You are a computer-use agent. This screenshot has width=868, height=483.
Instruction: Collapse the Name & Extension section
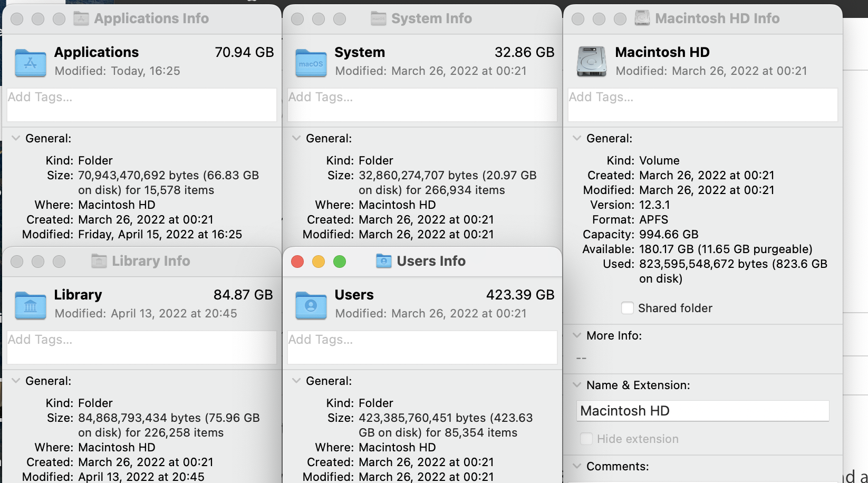click(x=577, y=385)
